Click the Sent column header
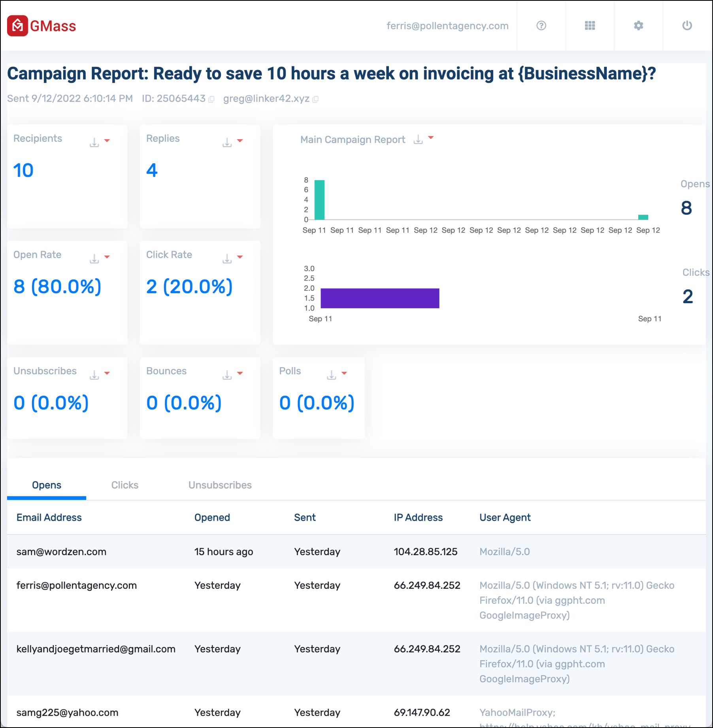Image resolution: width=713 pixels, height=728 pixels. [305, 517]
